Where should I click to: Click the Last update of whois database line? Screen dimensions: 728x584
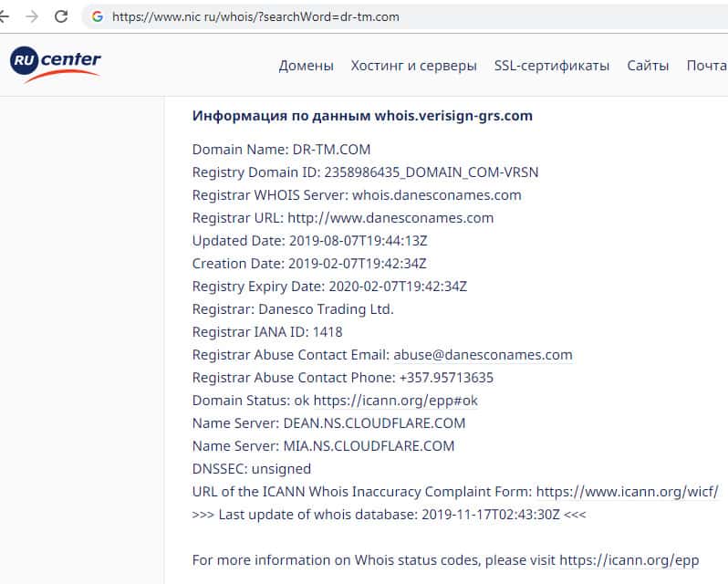[389, 515]
